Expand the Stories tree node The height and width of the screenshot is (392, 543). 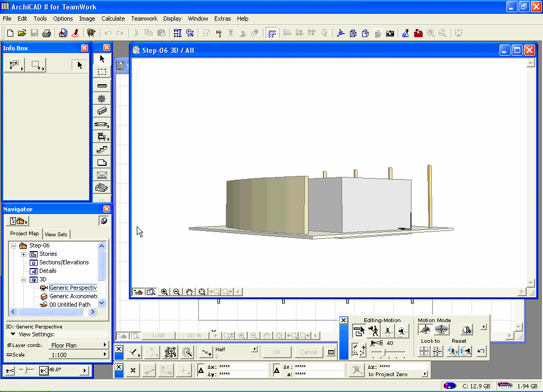click(24, 254)
